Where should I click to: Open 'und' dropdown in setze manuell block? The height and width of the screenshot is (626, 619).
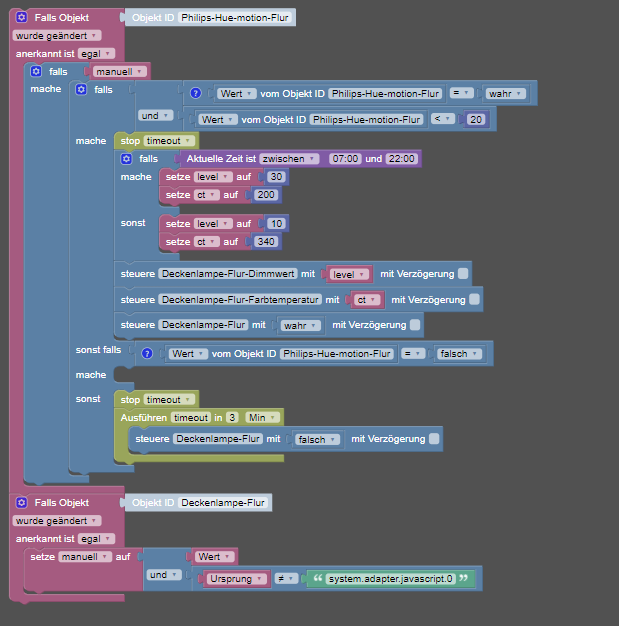[x=164, y=574]
